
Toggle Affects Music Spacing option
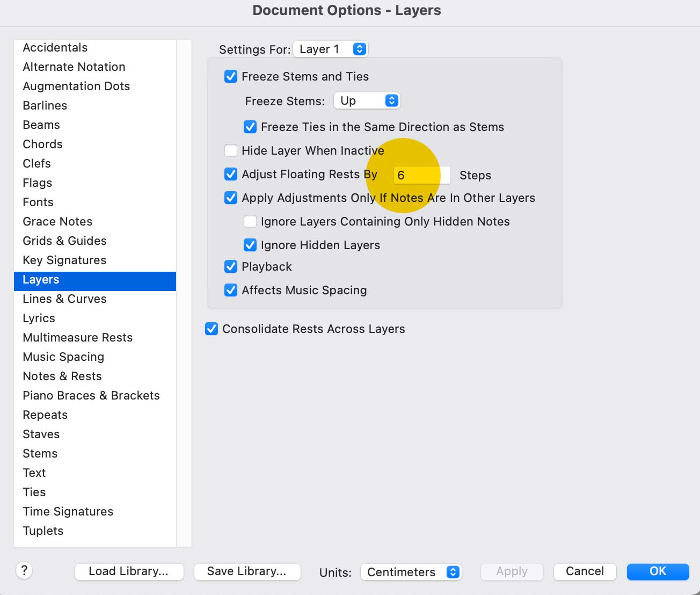[231, 290]
